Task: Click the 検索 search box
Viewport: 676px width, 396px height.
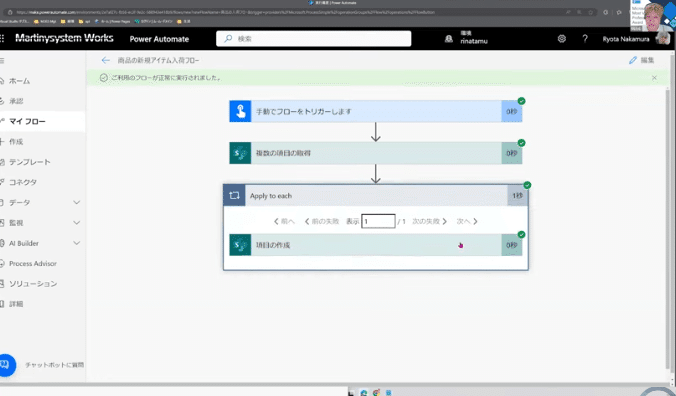Action: 313,39
